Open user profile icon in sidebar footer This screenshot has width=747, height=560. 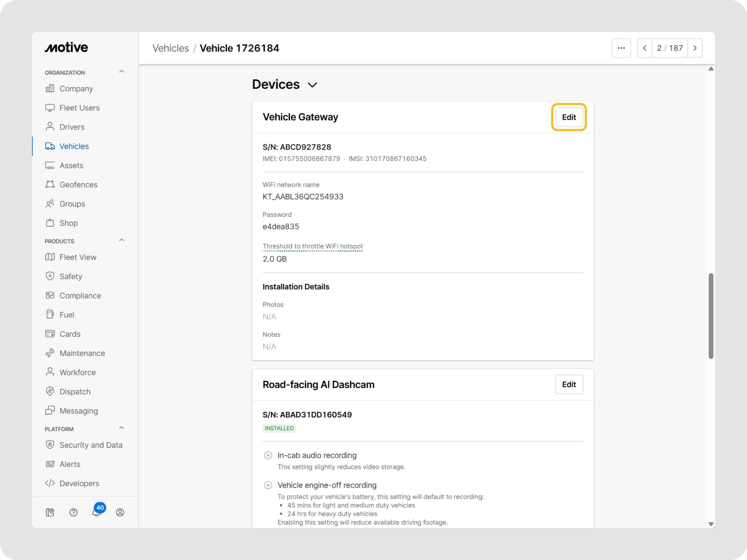click(120, 513)
